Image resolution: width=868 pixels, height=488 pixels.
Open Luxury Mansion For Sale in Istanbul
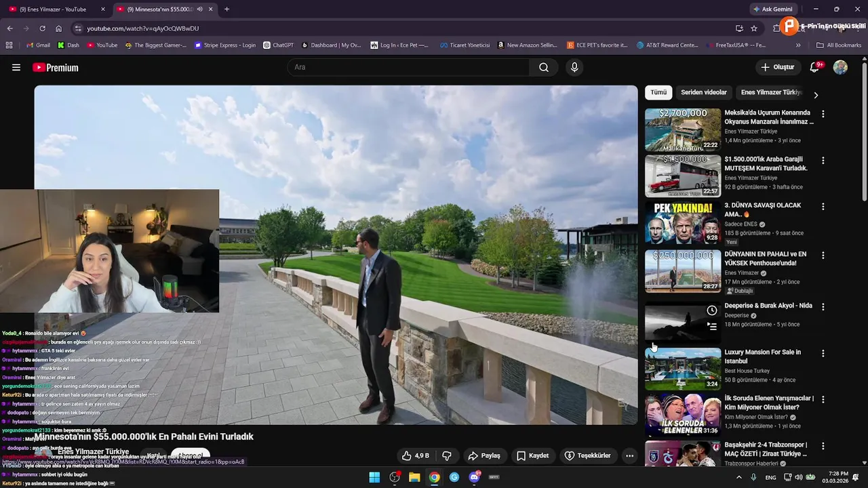[x=683, y=369]
